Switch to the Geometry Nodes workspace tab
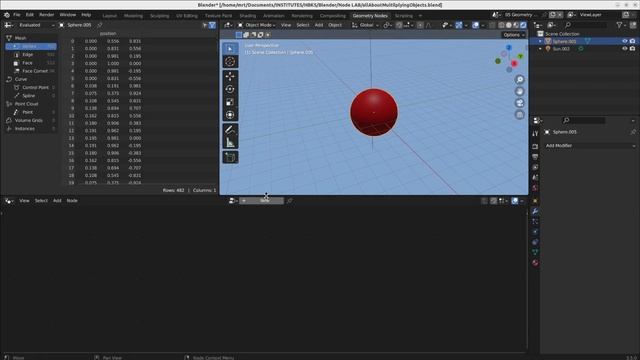The height and width of the screenshot is (360, 640). [370, 16]
